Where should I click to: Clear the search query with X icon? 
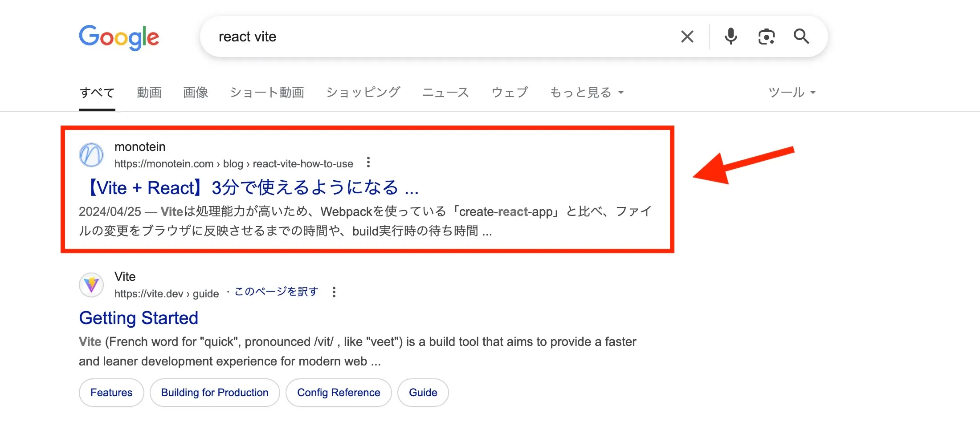pos(687,37)
